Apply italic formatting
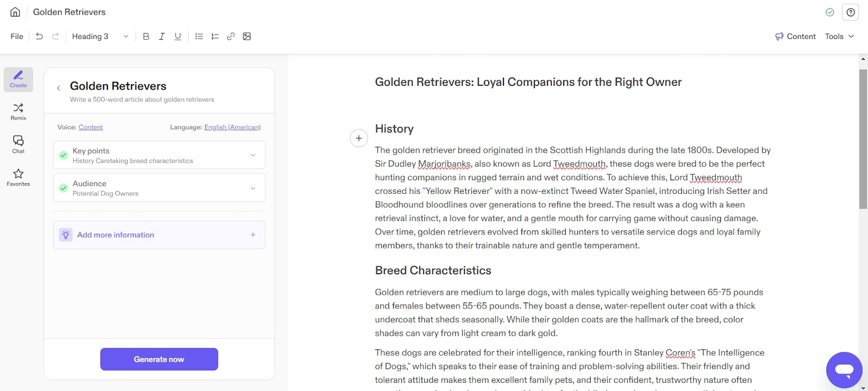The width and height of the screenshot is (868, 391). click(162, 36)
